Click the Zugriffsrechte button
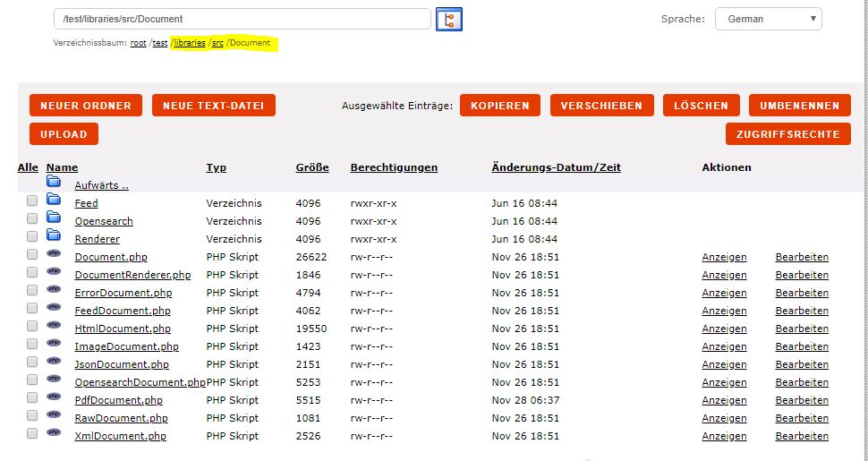868x461 pixels. coord(787,134)
